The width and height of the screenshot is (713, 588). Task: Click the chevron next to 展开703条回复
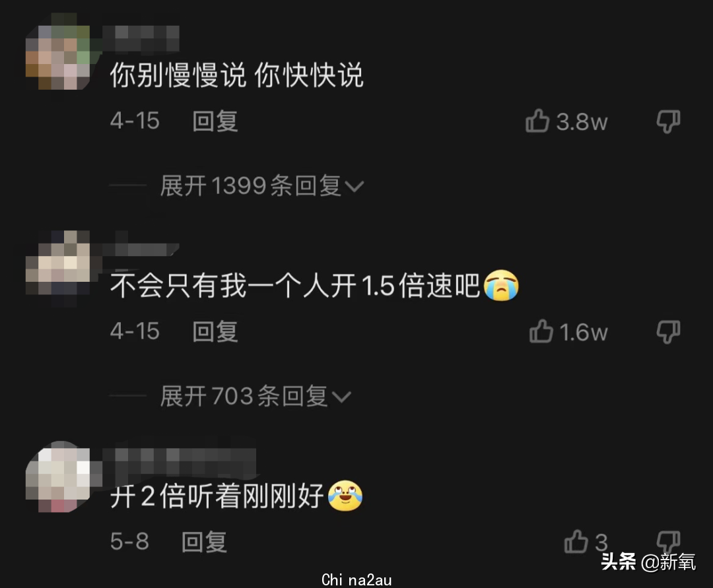341,397
